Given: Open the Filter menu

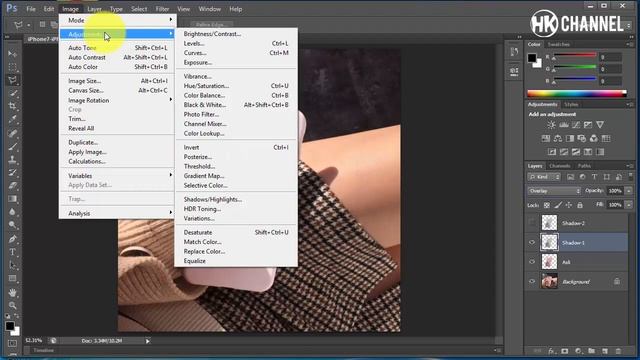Looking at the screenshot, I should pos(162,9).
